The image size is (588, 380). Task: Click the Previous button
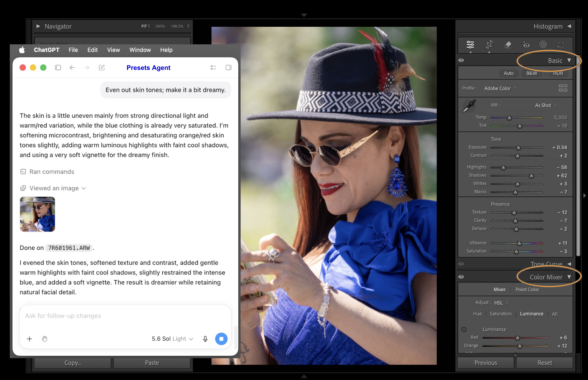click(486, 363)
